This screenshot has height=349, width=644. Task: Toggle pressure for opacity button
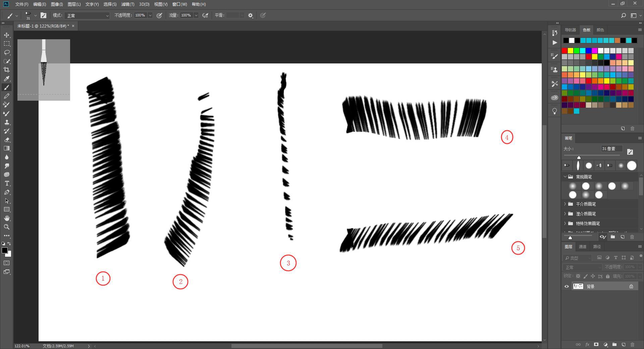159,15
